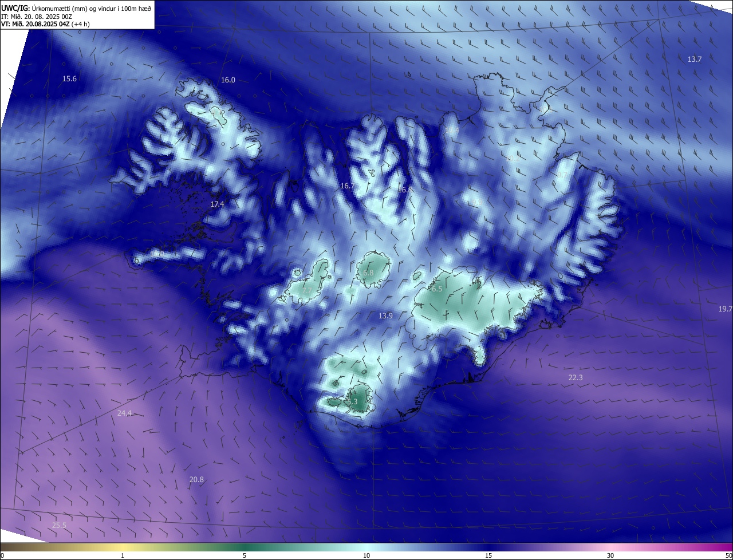
Task: Click the colour scale at tick 30
Action: 610,555
